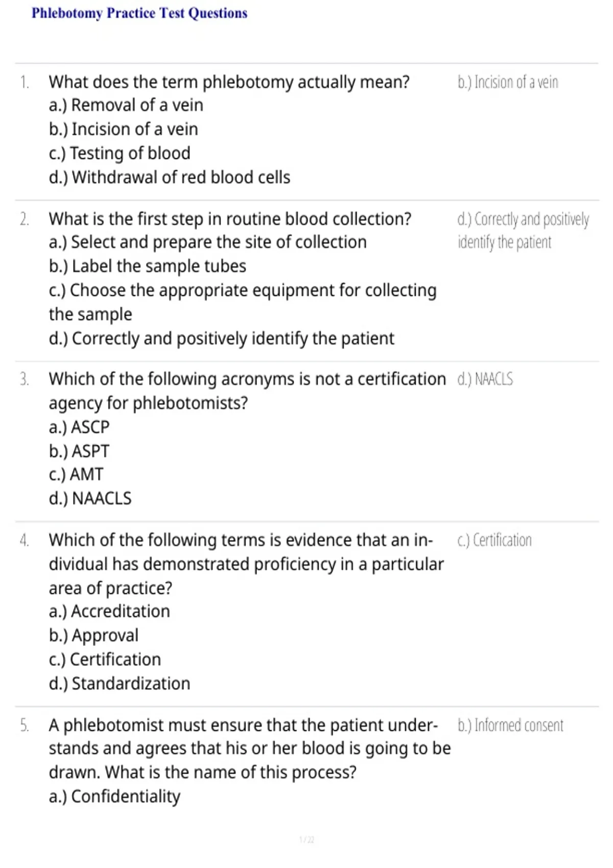Select option d.) NAACLS in question 3
Viewport: 613px width, 868px height.
click(90, 498)
